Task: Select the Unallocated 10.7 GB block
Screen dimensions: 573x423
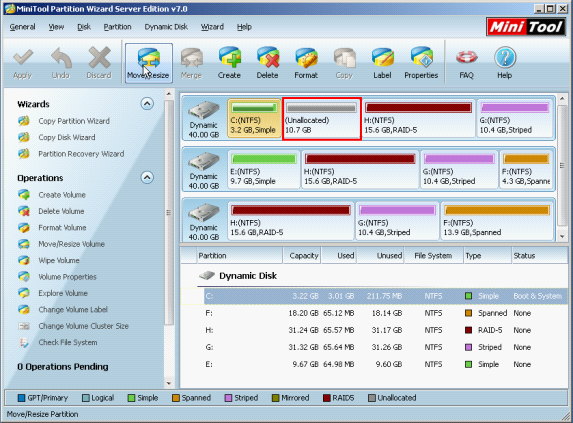Action: (322, 118)
